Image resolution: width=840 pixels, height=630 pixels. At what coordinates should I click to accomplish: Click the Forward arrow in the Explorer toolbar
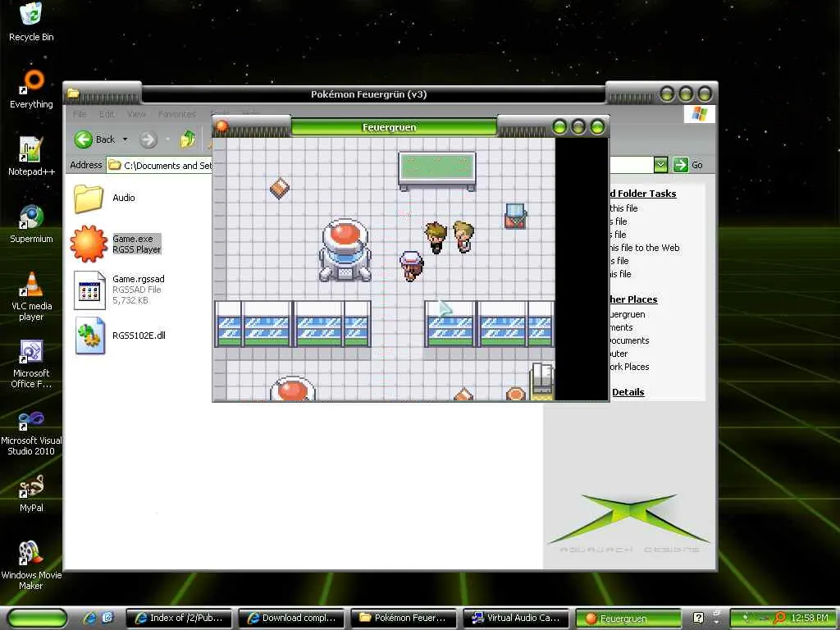148,139
